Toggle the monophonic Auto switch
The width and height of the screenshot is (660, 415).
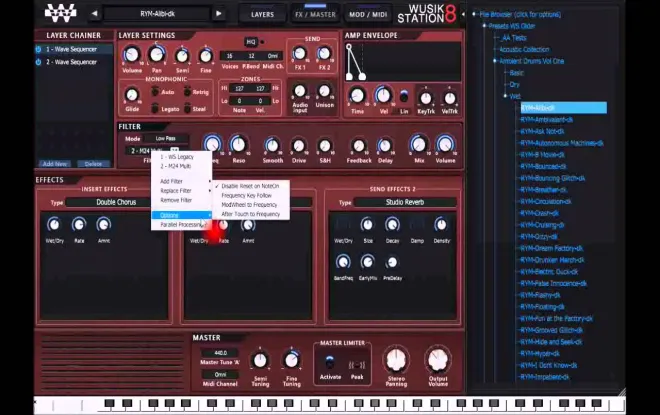[x=155, y=91]
